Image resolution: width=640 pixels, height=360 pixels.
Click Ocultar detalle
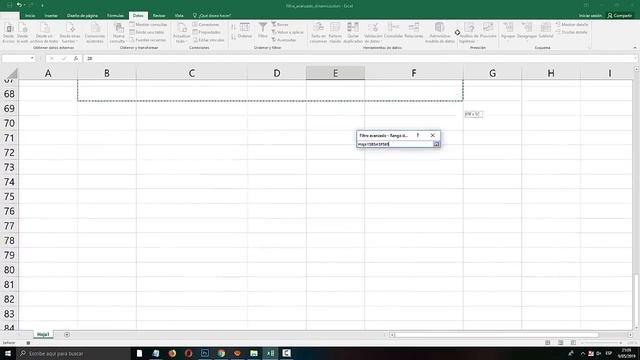(571, 32)
